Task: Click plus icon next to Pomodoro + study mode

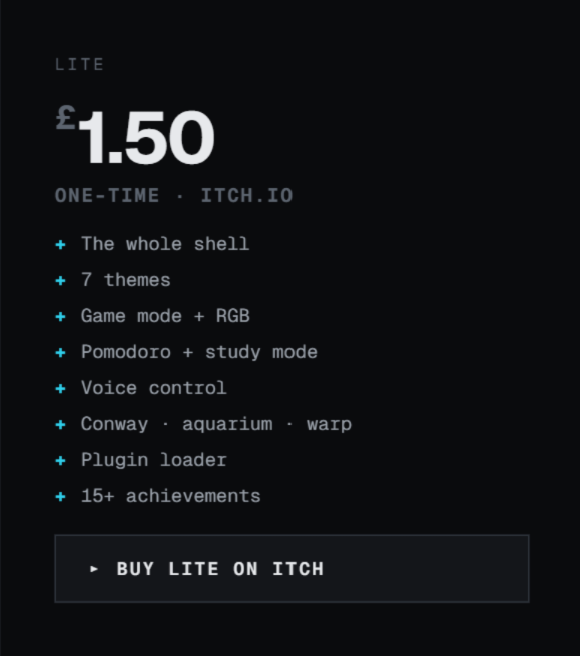Action: pos(60,352)
